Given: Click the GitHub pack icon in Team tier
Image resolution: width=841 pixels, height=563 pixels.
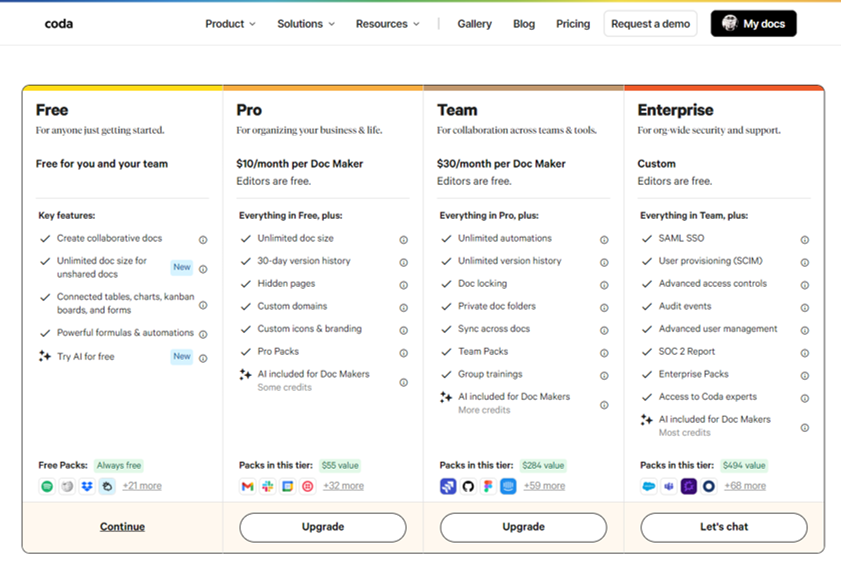Looking at the screenshot, I should [468, 486].
